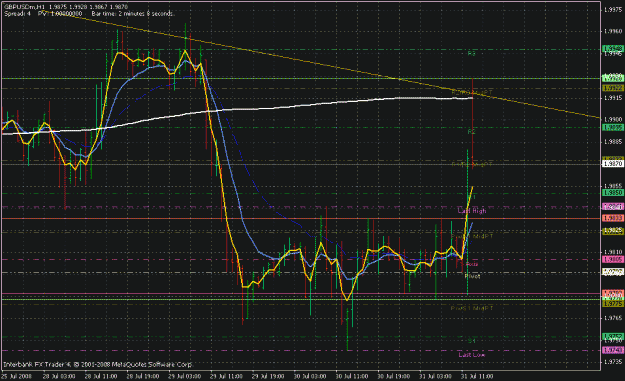This screenshot has height=381, width=625.
Task: Click the orange 1.9833 price tag
Action: (613, 218)
